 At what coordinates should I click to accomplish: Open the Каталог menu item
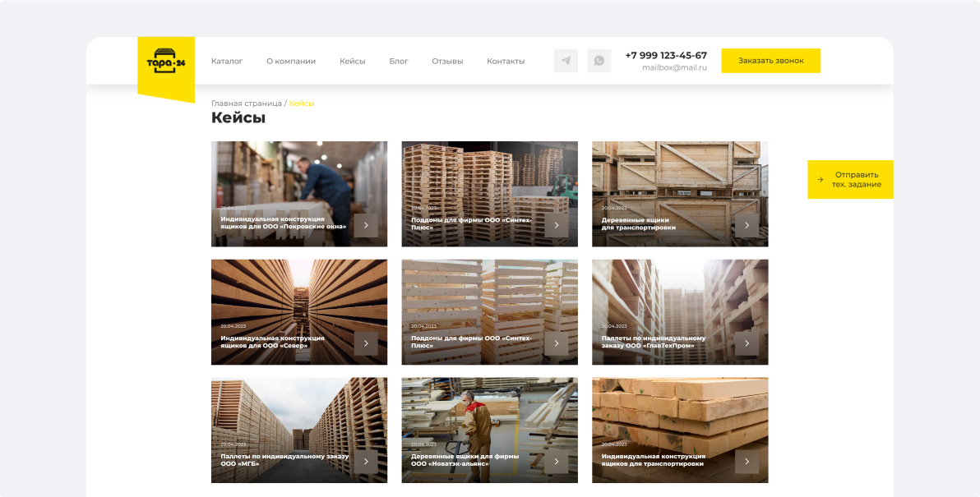(x=227, y=61)
